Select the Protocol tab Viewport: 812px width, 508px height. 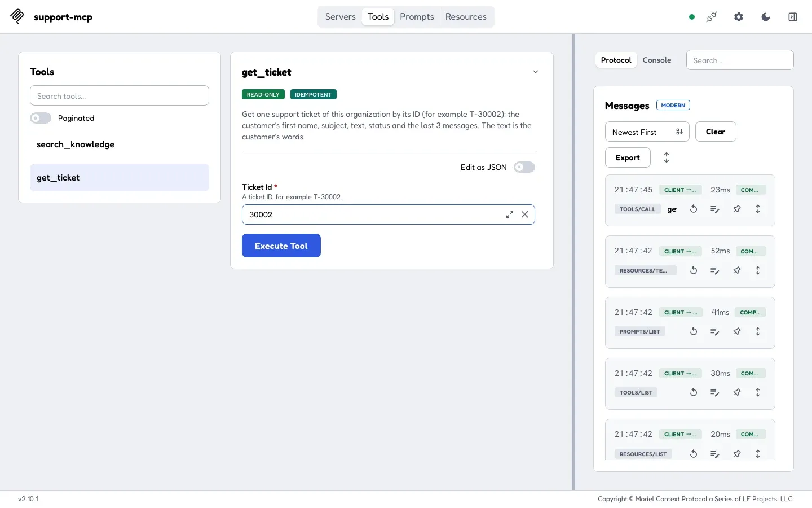(x=616, y=60)
